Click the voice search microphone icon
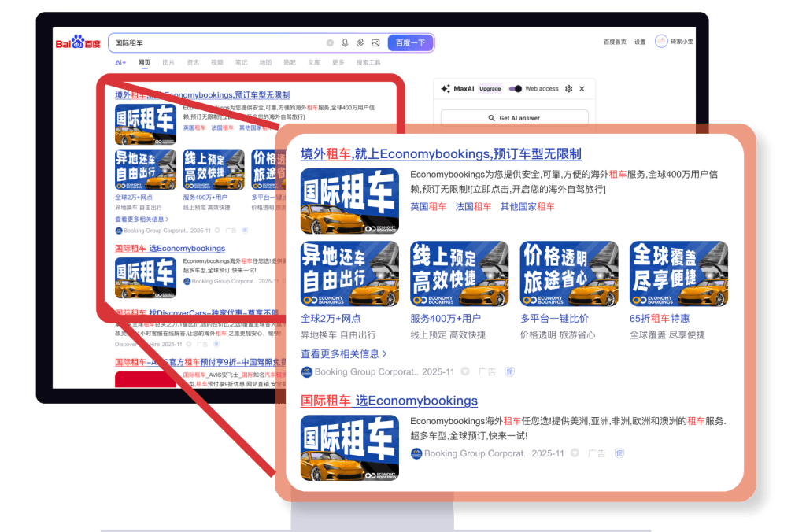 point(345,42)
